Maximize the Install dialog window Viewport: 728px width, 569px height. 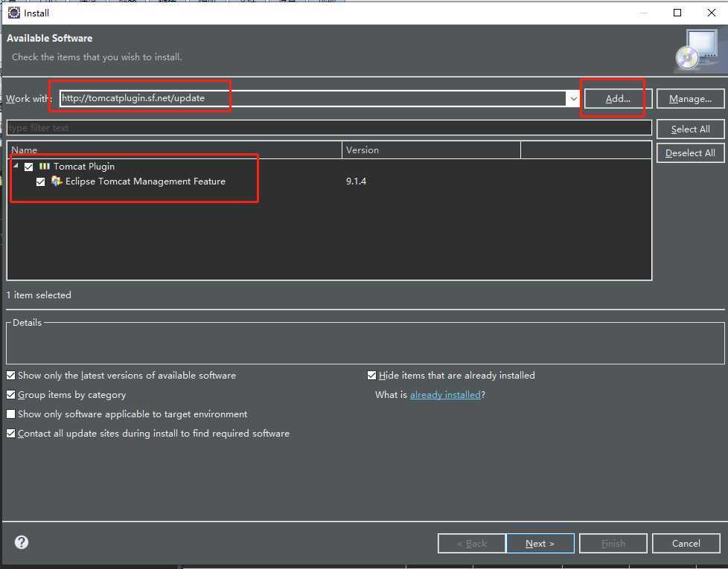(677, 13)
